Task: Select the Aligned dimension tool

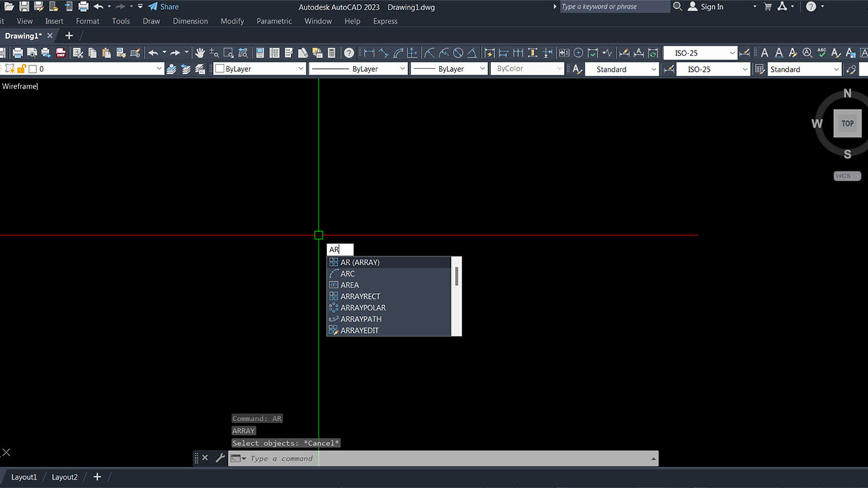Action: [384, 53]
